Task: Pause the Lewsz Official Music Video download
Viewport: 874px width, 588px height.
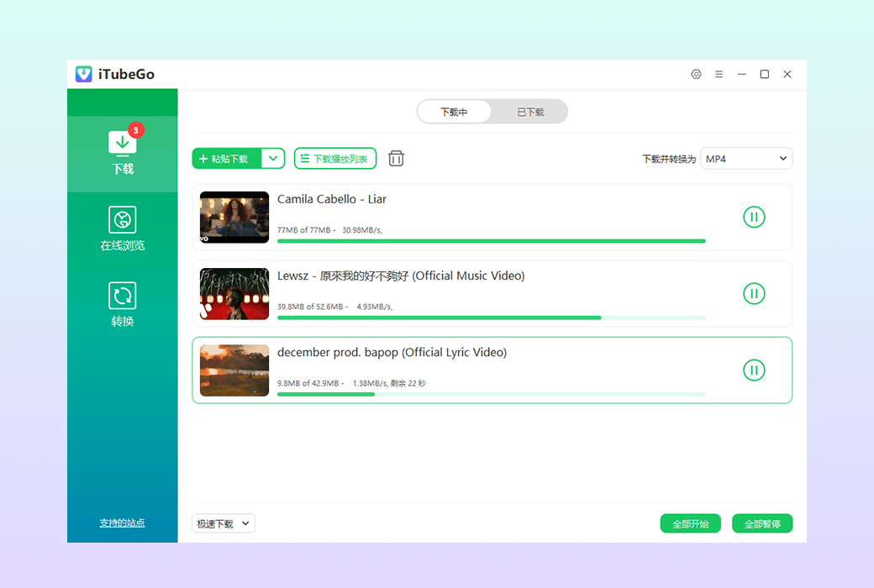Action: [754, 293]
